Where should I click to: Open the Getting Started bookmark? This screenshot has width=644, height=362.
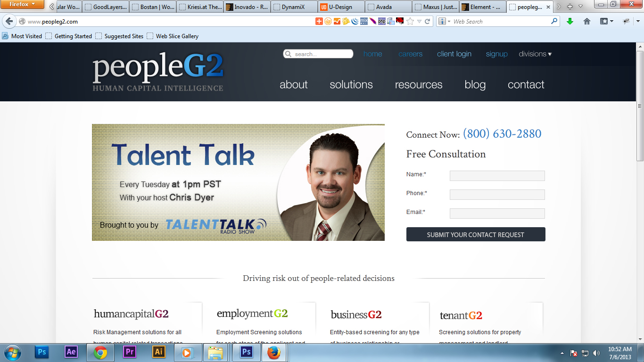pyautogui.click(x=69, y=36)
